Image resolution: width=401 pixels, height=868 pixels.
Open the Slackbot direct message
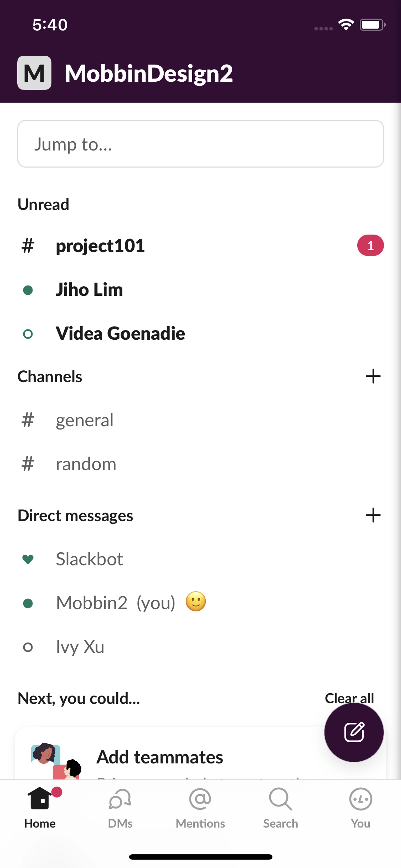pyautogui.click(x=89, y=559)
